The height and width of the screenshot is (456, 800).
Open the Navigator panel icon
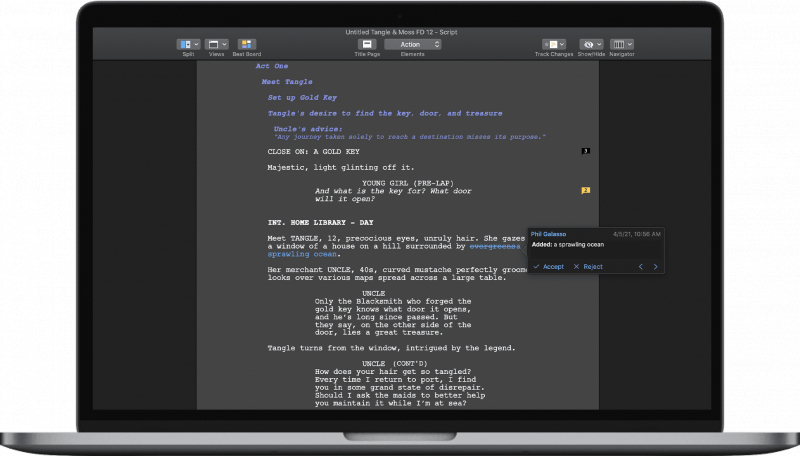click(x=618, y=45)
